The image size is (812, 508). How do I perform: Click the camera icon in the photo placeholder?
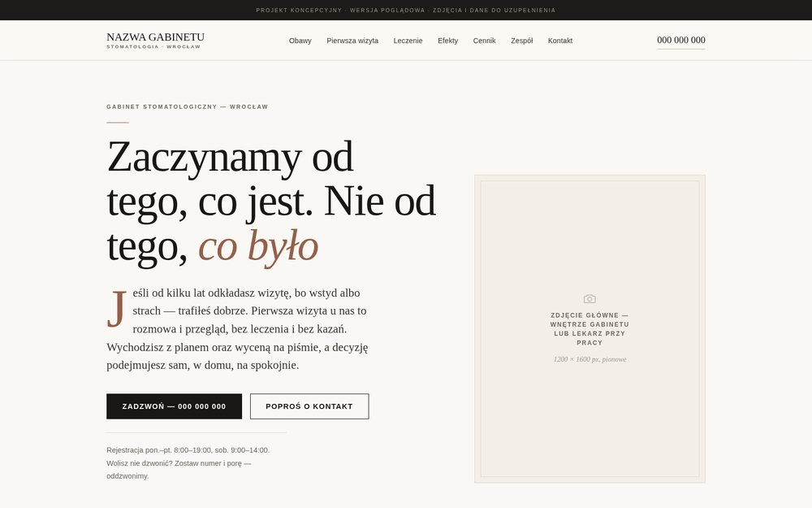[x=590, y=299]
